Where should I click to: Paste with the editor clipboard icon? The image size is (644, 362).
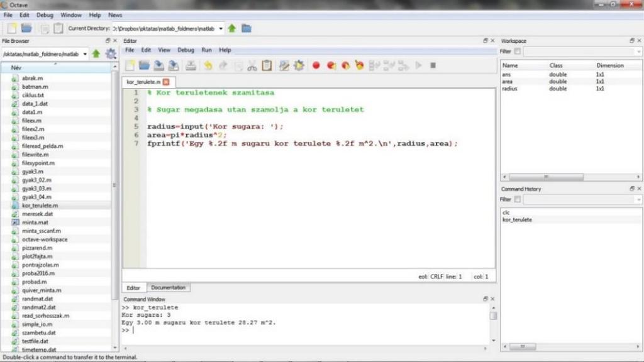pyautogui.click(x=267, y=65)
